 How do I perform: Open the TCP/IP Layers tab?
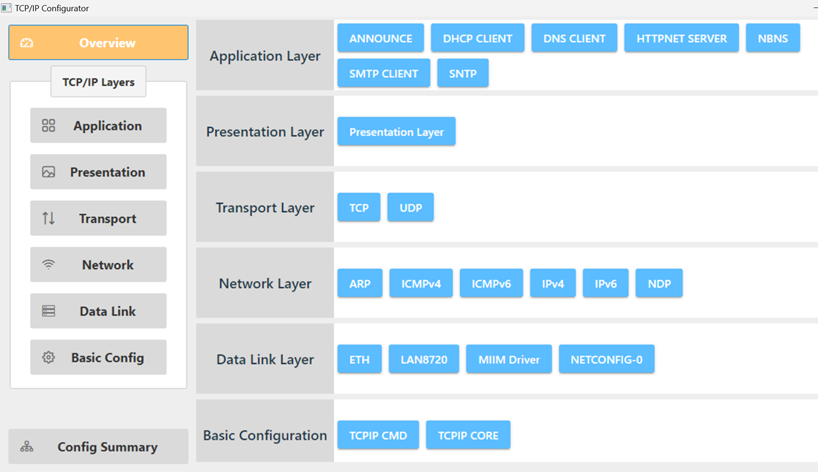coord(98,82)
